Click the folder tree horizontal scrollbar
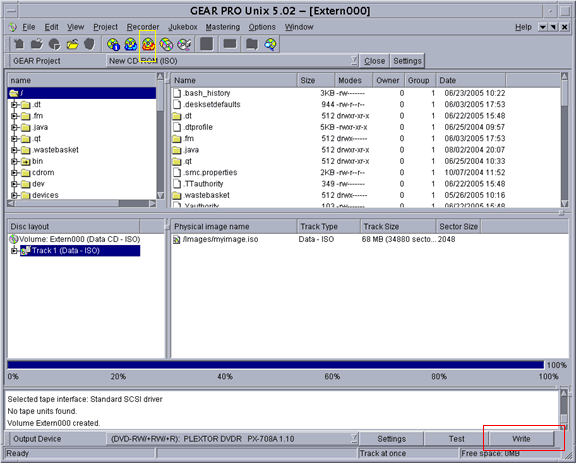 (82, 203)
